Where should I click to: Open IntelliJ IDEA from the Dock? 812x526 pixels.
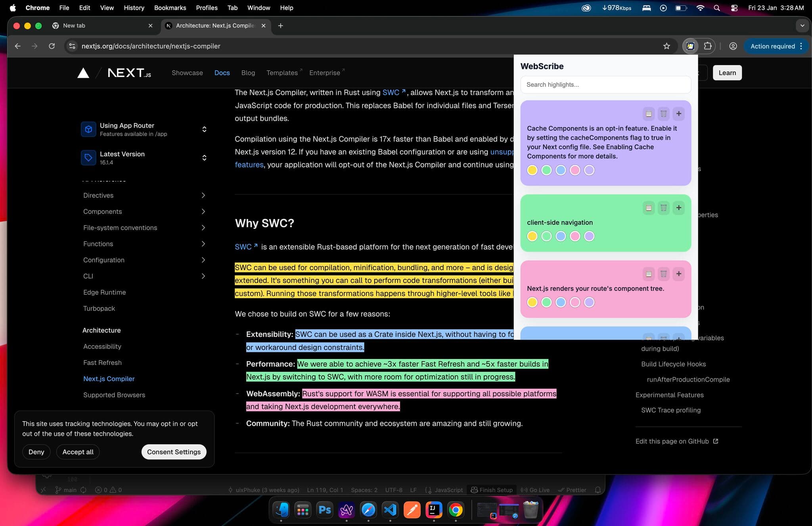click(434, 510)
